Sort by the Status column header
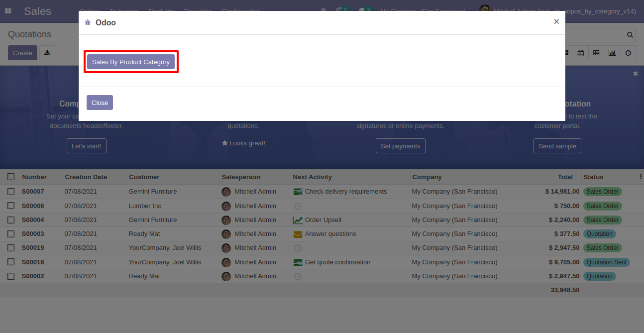The height and width of the screenshot is (333, 644). click(593, 177)
